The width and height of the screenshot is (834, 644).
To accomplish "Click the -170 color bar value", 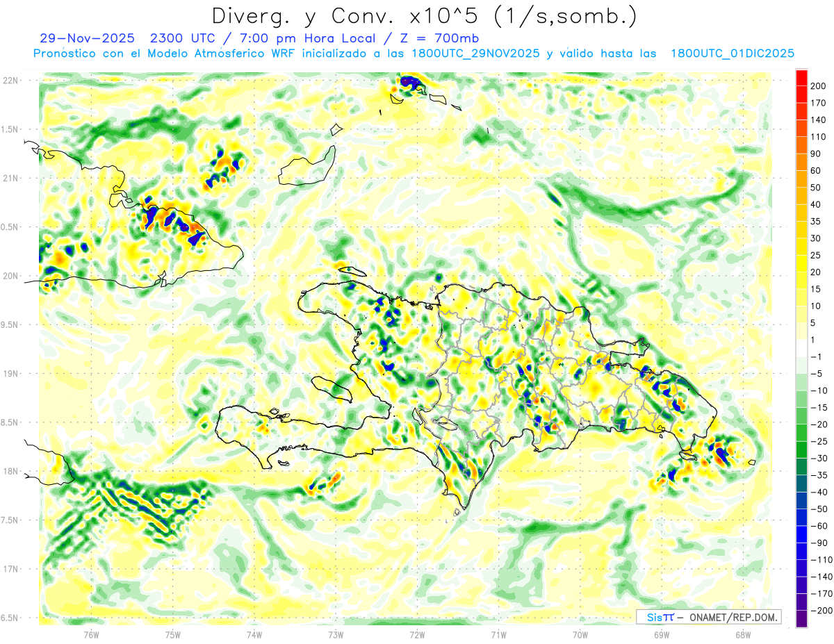I will click(822, 593).
